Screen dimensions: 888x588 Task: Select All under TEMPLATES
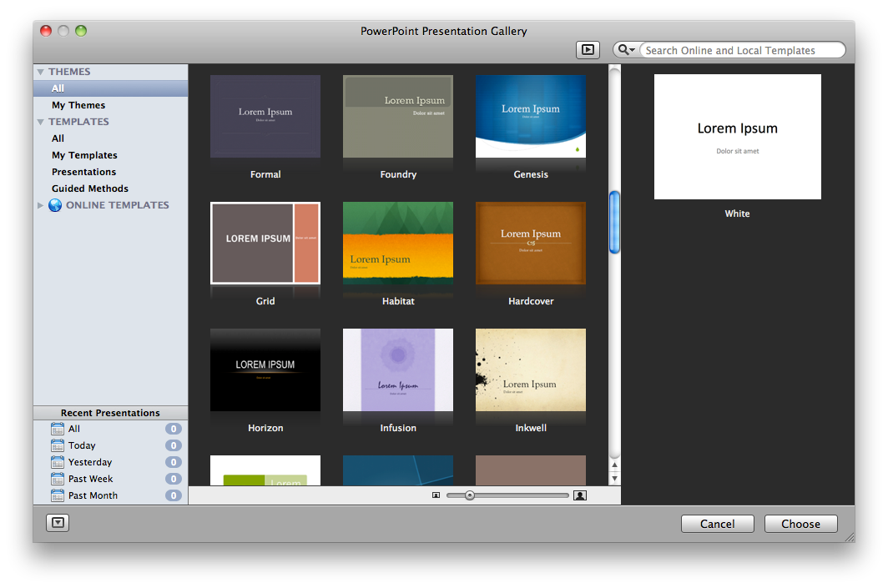coord(110,138)
